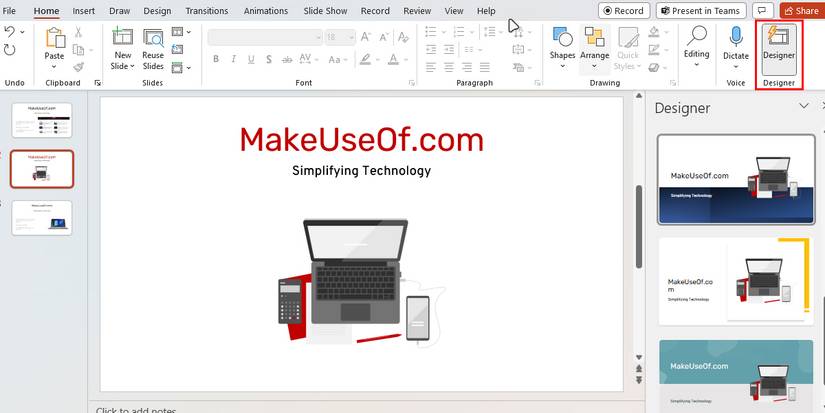Image resolution: width=825 pixels, height=413 pixels.
Task: Toggle text Shadow formatting
Action: [269, 59]
